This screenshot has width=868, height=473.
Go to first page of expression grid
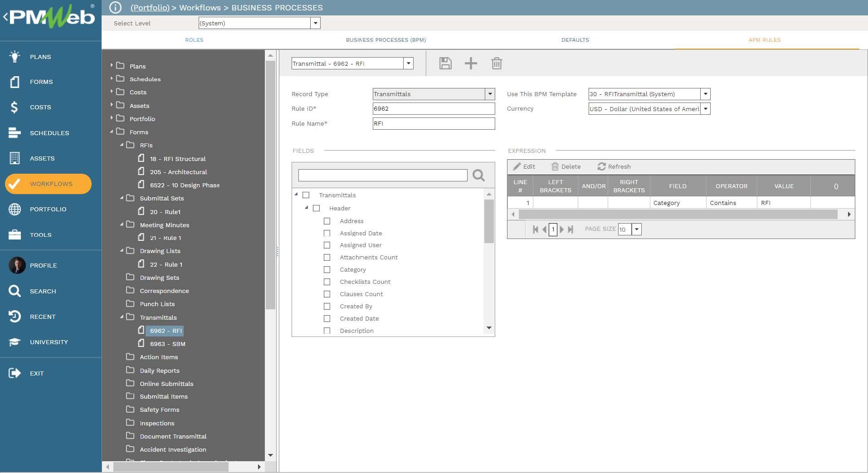pos(536,229)
